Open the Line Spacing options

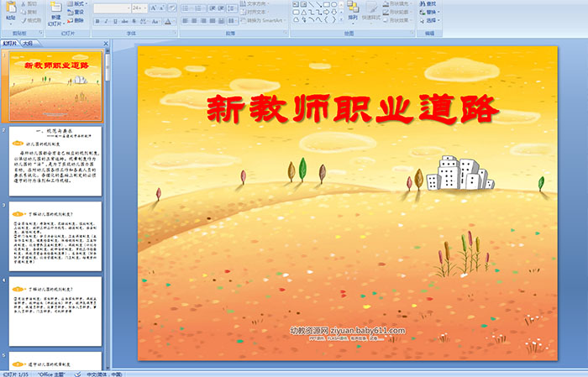(232, 8)
